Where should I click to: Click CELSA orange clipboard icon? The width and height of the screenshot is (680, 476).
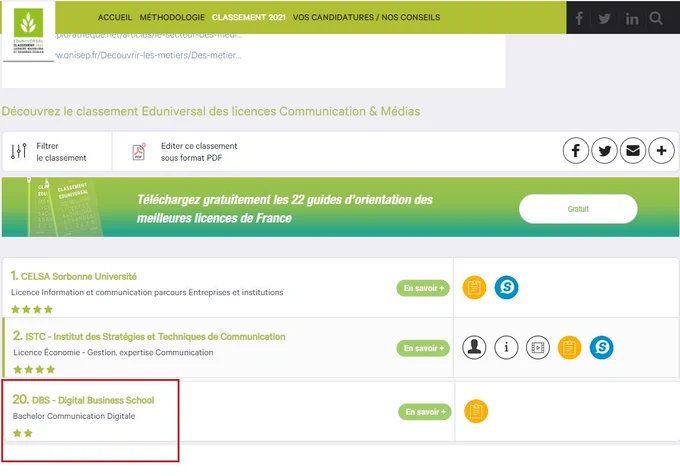[474, 287]
